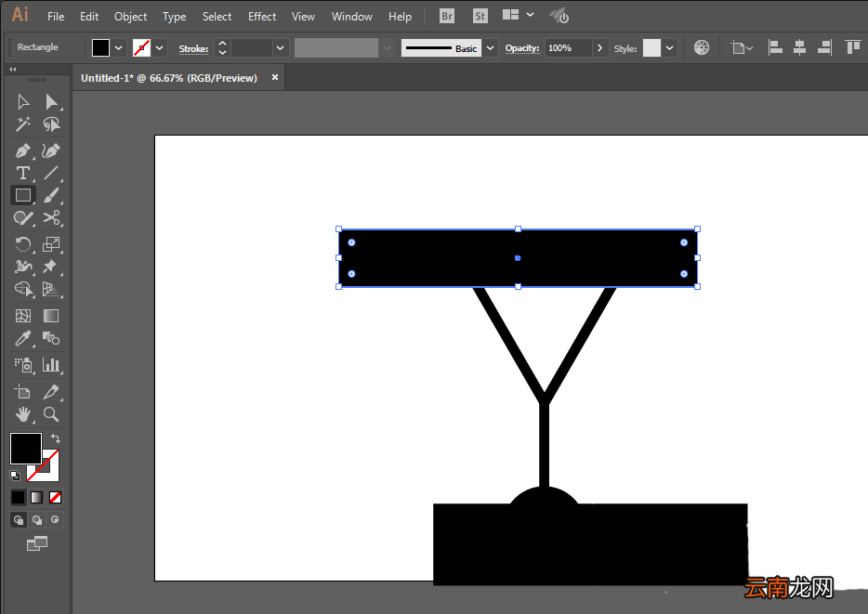
Task: Select the Puppet Warp pin tool
Action: click(51, 266)
